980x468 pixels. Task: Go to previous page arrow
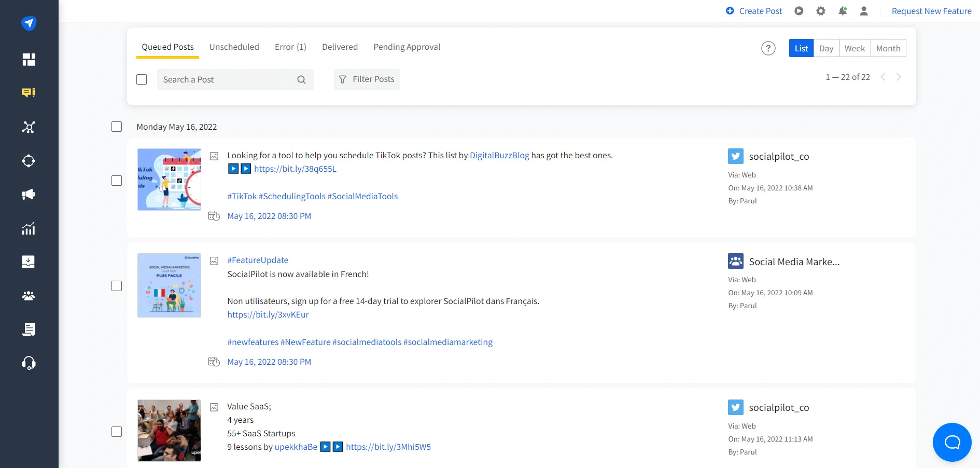[883, 77]
